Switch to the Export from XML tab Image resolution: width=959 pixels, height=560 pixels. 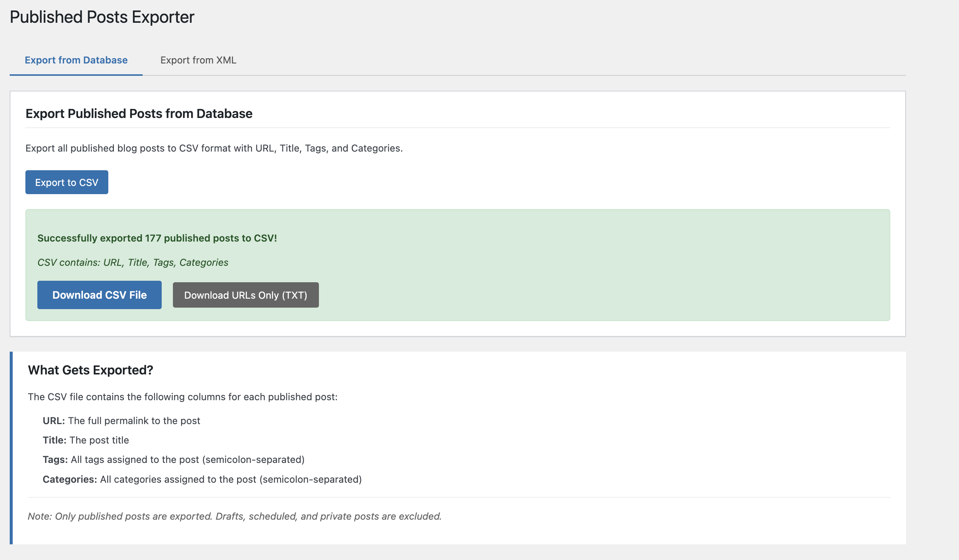tap(198, 60)
